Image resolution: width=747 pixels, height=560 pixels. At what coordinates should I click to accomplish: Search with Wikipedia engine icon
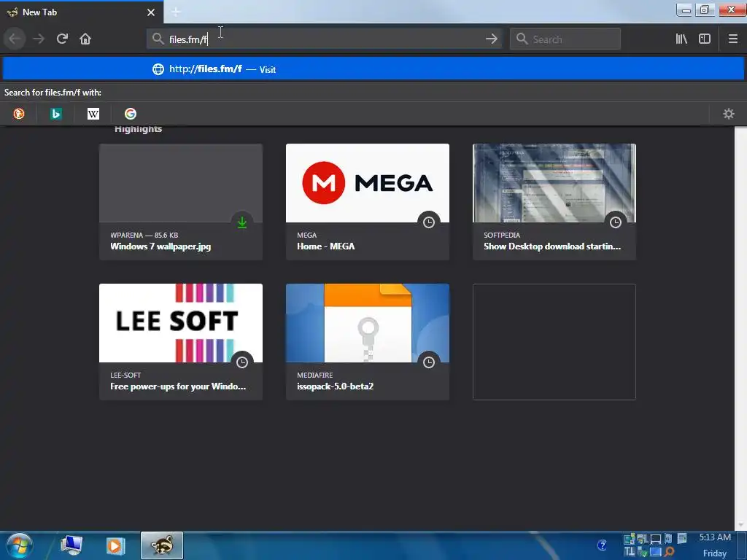[x=93, y=114]
